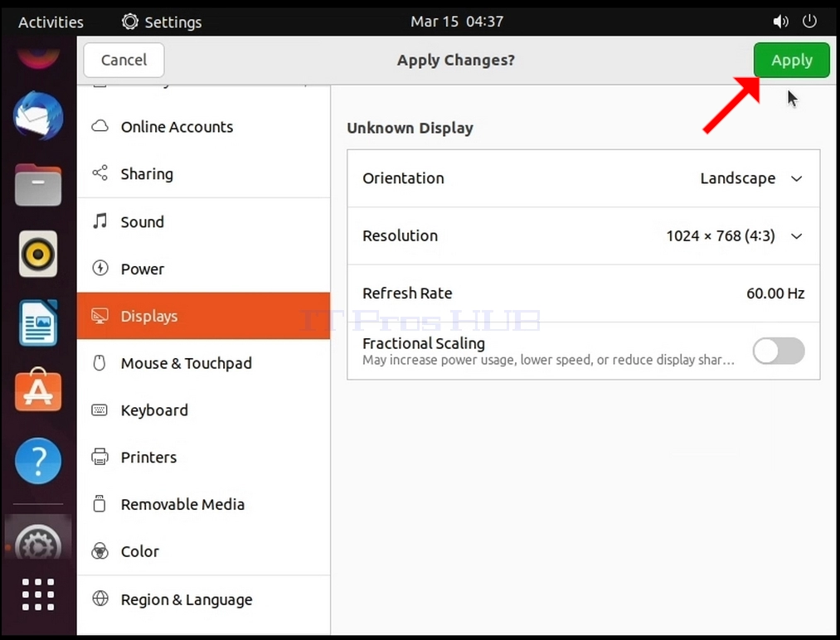Open Thunderbird mail from the dock
Screen dimensions: 840x640
click(x=38, y=116)
